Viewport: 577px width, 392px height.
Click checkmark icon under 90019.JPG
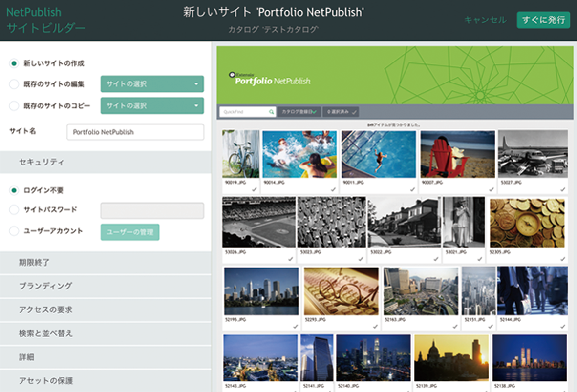pos(254,189)
